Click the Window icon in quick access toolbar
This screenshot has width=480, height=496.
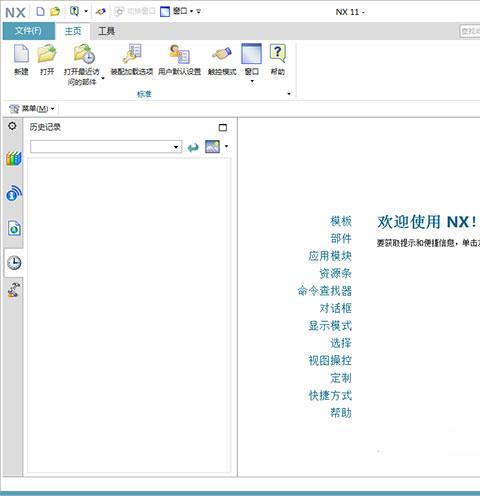click(165, 12)
